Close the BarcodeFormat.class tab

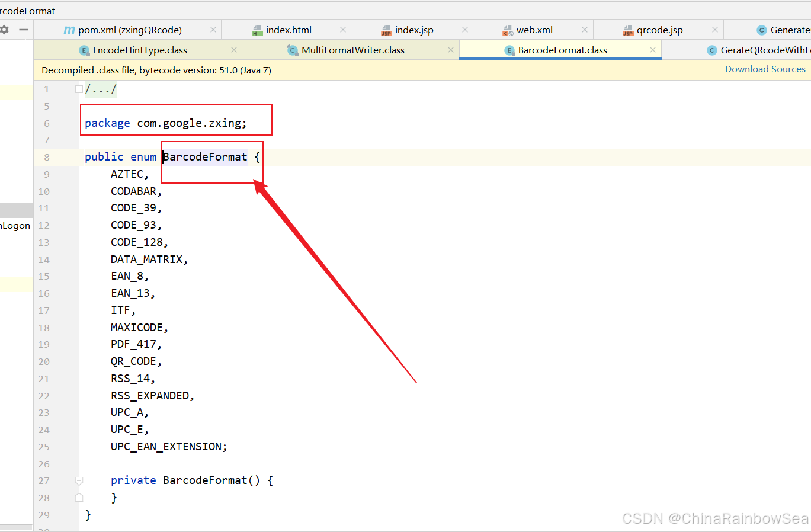(653, 50)
